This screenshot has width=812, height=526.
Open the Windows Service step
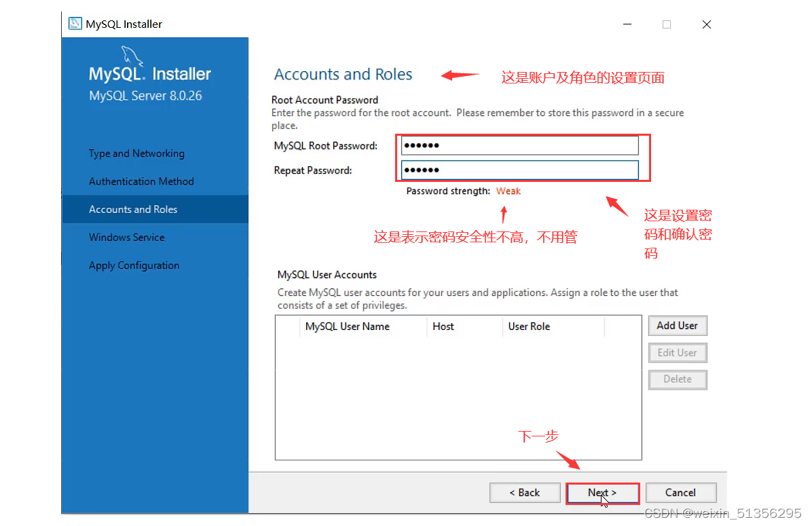(x=127, y=237)
